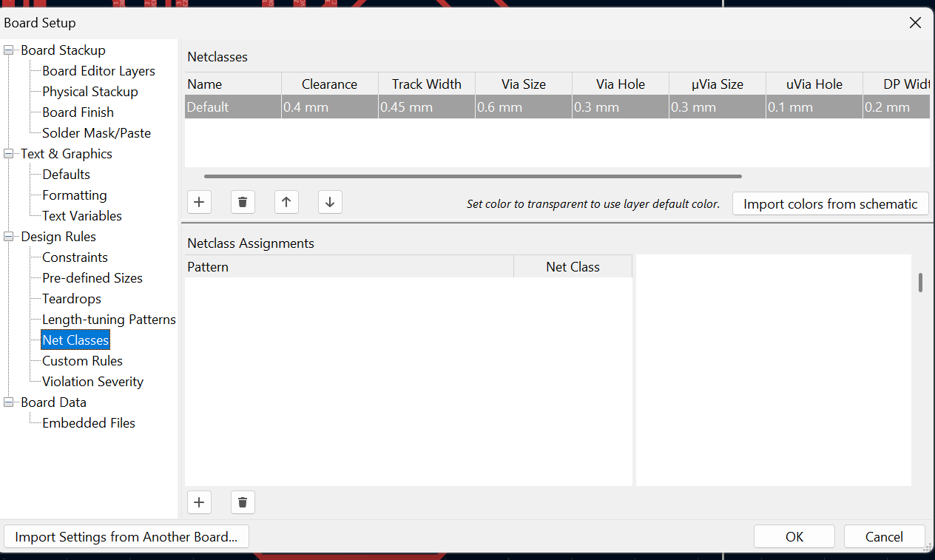Cancel the Board Setup dialog
The width and height of the screenshot is (935, 560).
pyautogui.click(x=884, y=536)
